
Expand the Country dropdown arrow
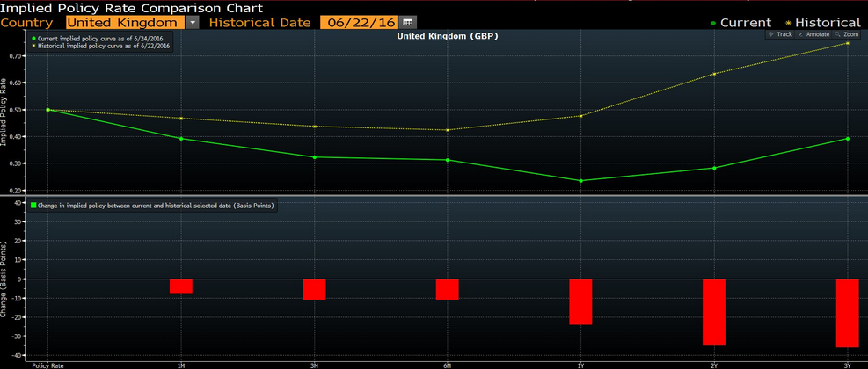193,22
